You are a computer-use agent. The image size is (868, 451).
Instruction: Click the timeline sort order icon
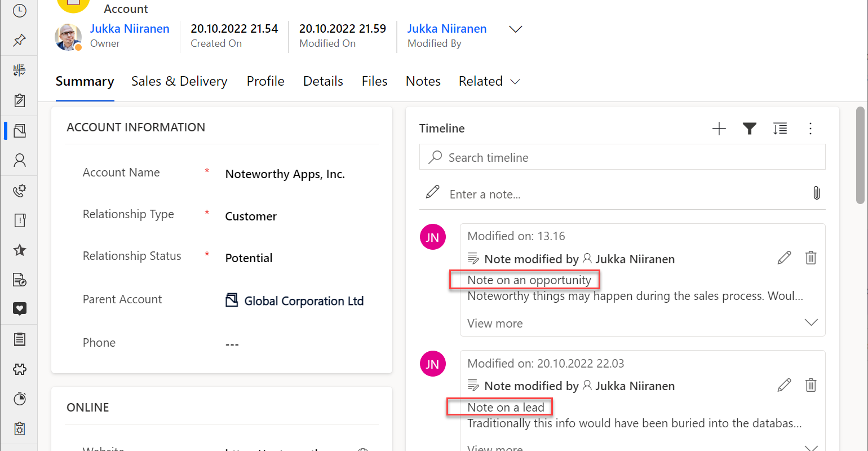tap(780, 129)
